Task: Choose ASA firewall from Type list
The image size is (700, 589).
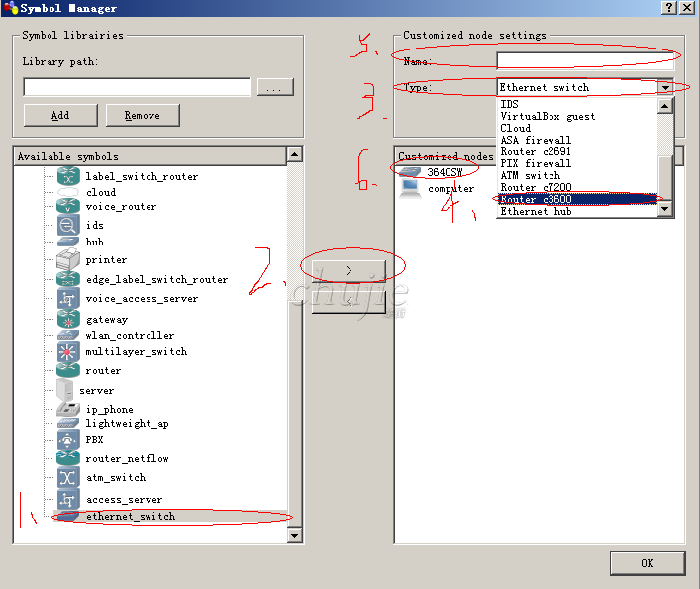Action: click(577, 140)
